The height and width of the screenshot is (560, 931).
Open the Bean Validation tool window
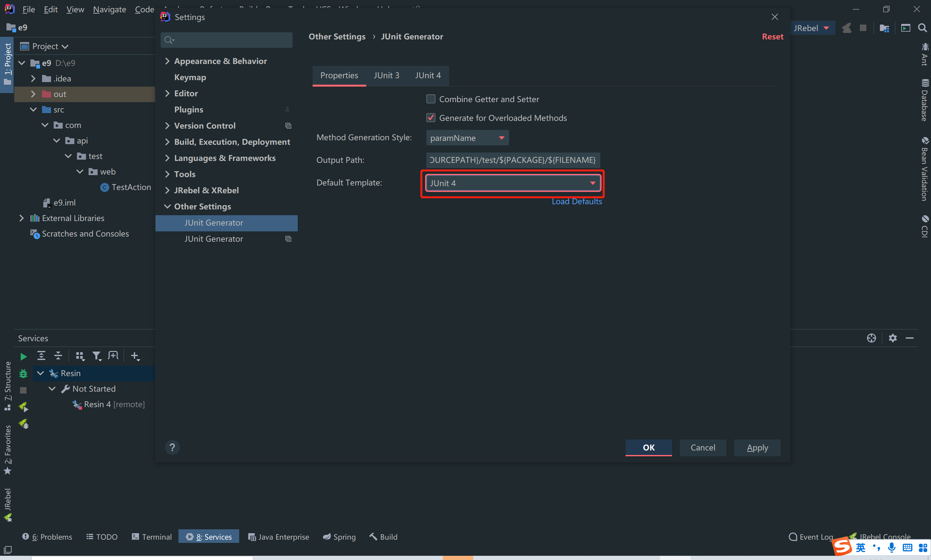(x=925, y=169)
